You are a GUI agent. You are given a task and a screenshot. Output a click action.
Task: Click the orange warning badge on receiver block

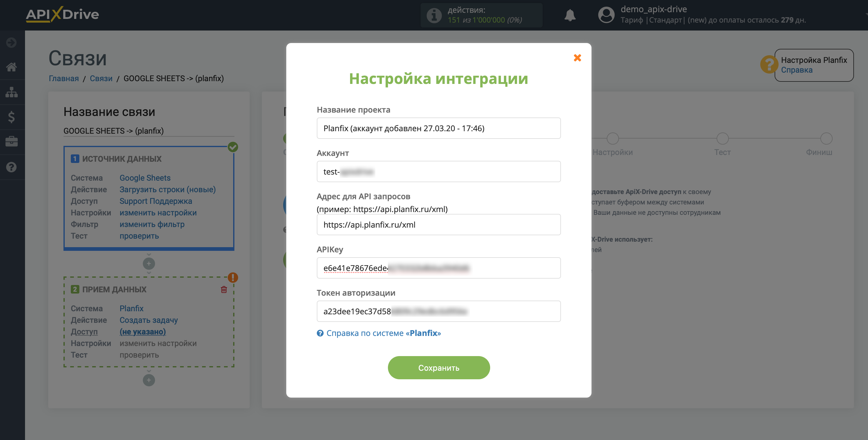(x=233, y=277)
